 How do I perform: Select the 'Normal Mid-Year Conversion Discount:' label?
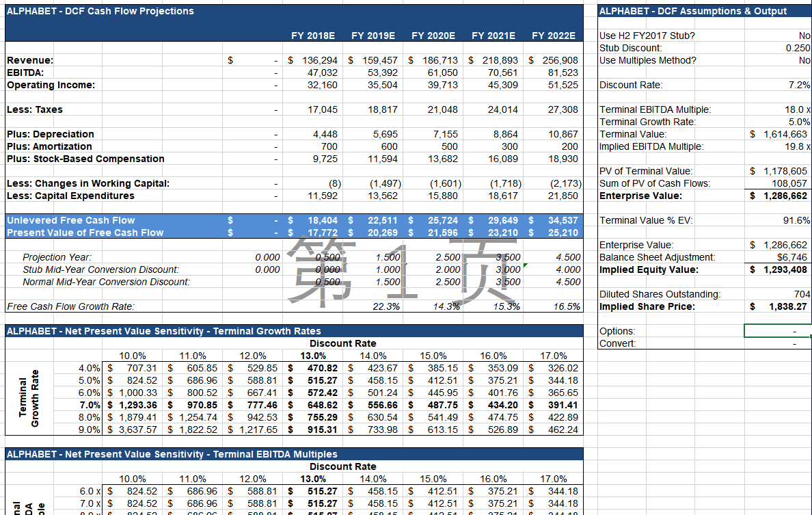pos(106,282)
